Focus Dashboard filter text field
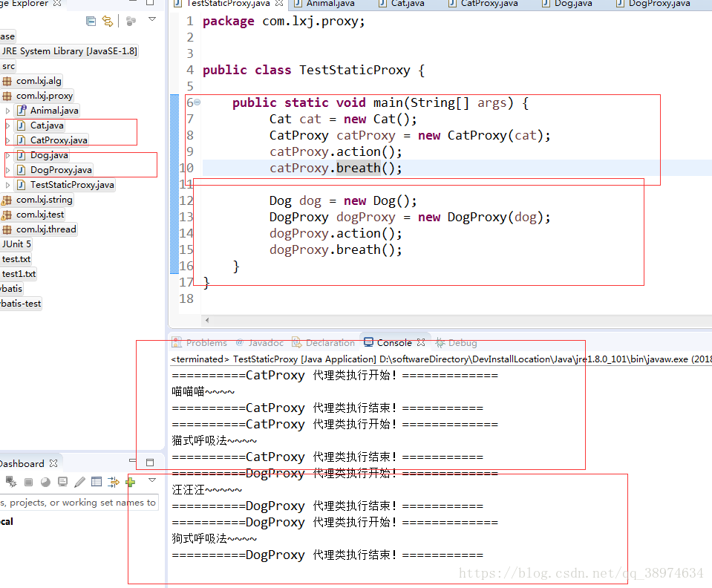 [x=79, y=503]
